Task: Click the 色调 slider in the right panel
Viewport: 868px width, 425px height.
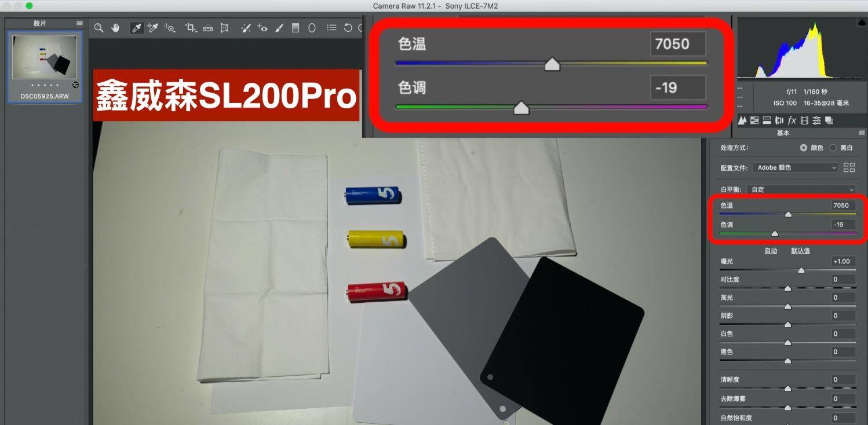Action: [x=788, y=233]
